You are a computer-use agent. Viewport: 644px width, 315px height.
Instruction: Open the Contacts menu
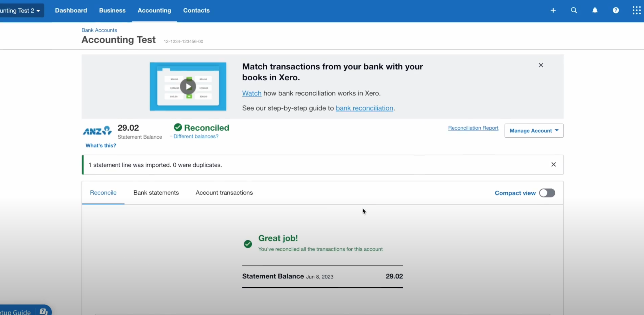[x=196, y=10]
